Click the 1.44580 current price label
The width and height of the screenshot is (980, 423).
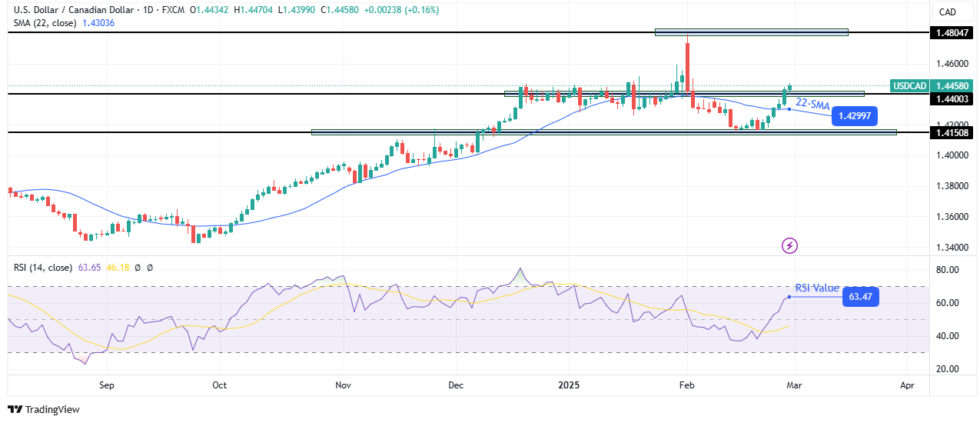click(951, 85)
